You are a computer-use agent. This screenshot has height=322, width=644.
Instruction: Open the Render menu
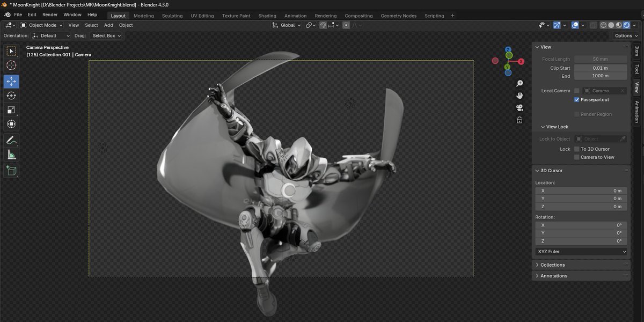(x=50, y=15)
